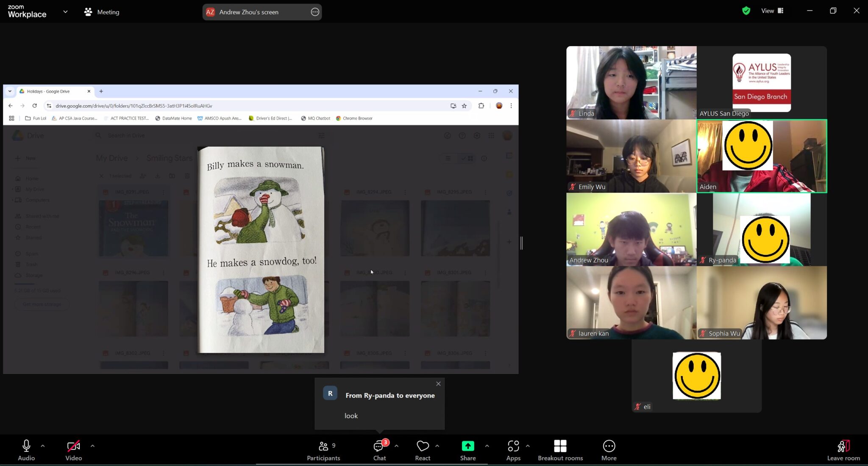Image resolution: width=868 pixels, height=466 pixels.
Task: Open the View layout menu
Action: (772, 11)
